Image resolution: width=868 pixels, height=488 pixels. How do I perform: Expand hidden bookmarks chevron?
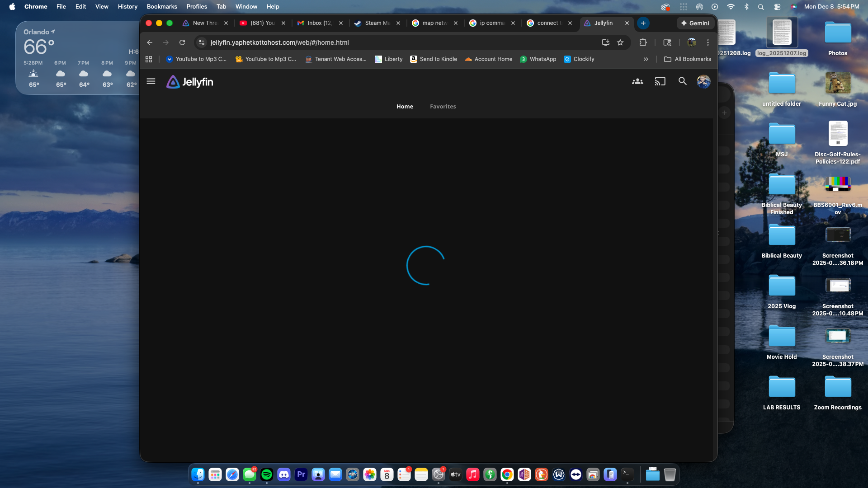tap(646, 59)
